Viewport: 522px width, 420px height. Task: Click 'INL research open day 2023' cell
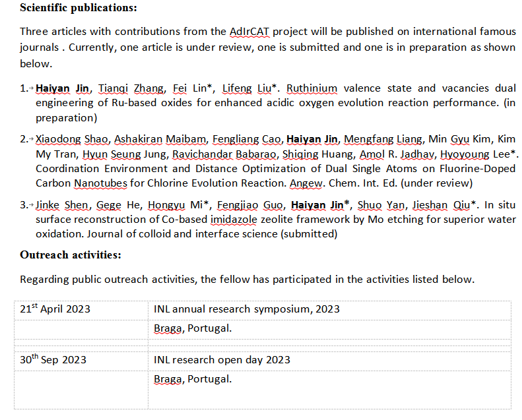point(222,360)
